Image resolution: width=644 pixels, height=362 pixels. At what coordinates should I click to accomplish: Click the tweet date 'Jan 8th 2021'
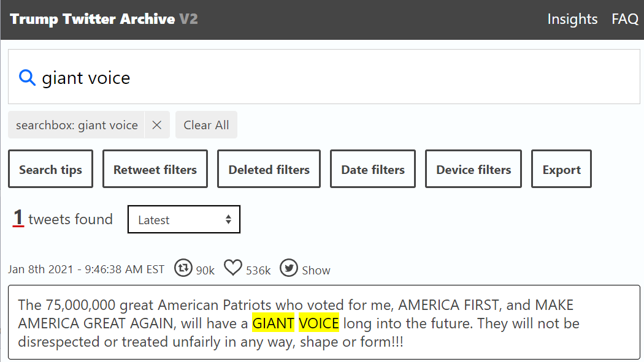coord(40,270)
